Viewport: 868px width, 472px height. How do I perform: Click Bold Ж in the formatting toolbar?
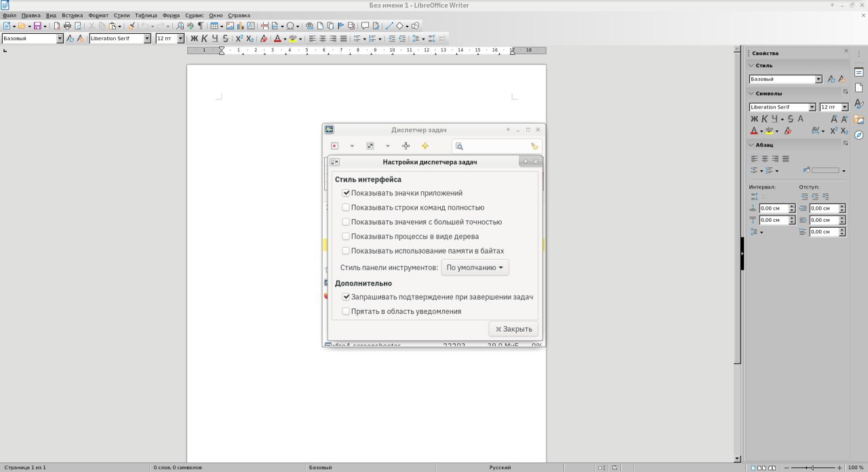pos(194,39)
